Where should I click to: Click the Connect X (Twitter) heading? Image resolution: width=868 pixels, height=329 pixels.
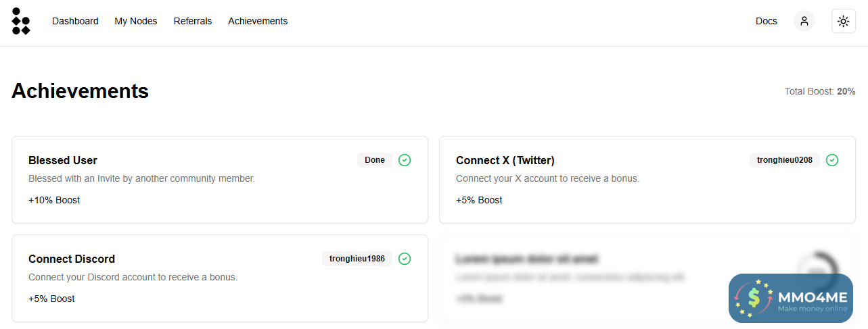pyautogui.click(x=505, y=160)
